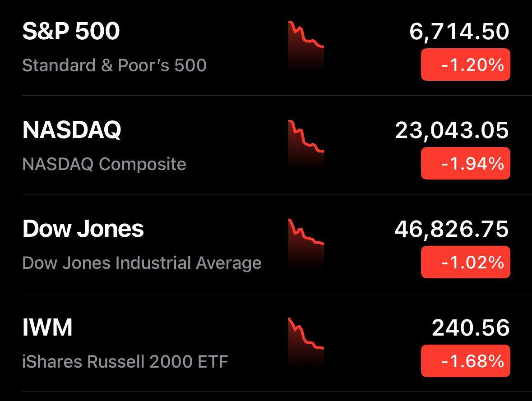Show the Dow Jones sparkline chart
This screenshot has height=401, width=532.
coord(306,243)
